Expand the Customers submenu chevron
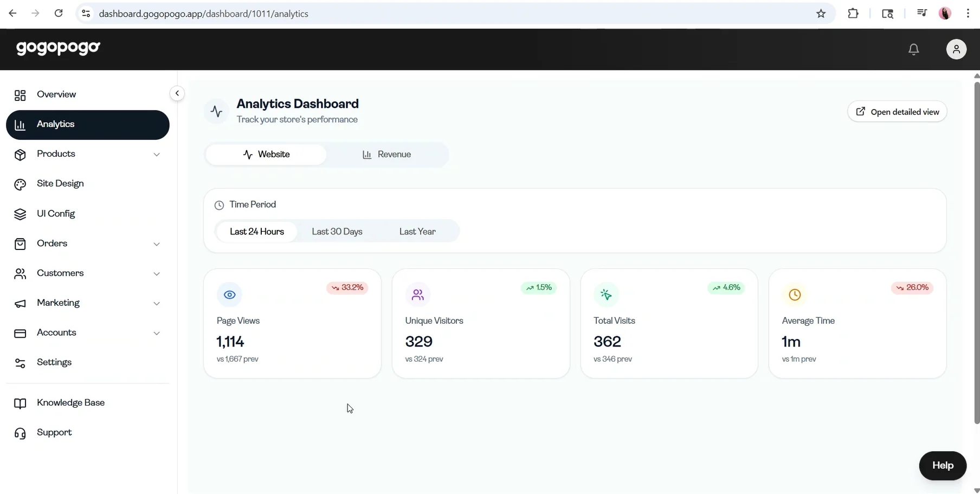This screenshot has width=980, height=494. click(157, 274)
